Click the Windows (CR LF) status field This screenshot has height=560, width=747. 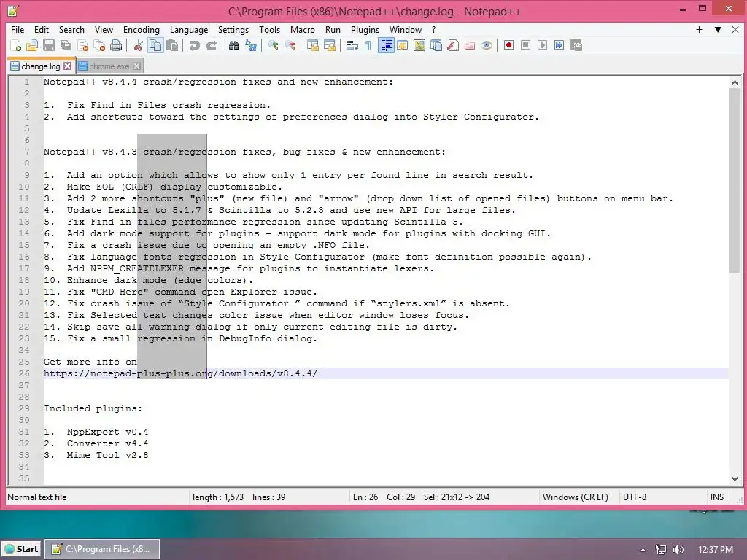pos(576,497)
